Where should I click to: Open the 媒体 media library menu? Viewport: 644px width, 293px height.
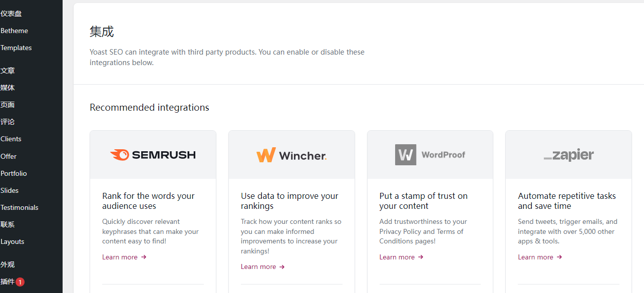click(8, 88)
